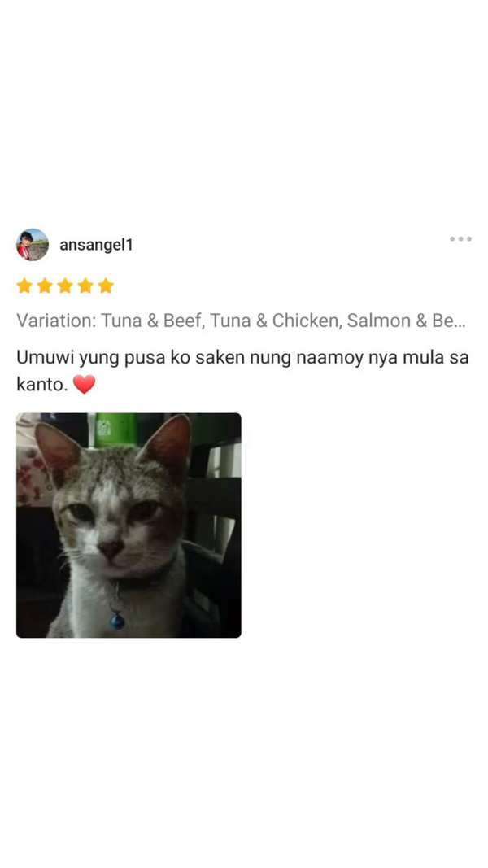
Task: Click the blue bell on cat's collar
Action: click(117, 622)
